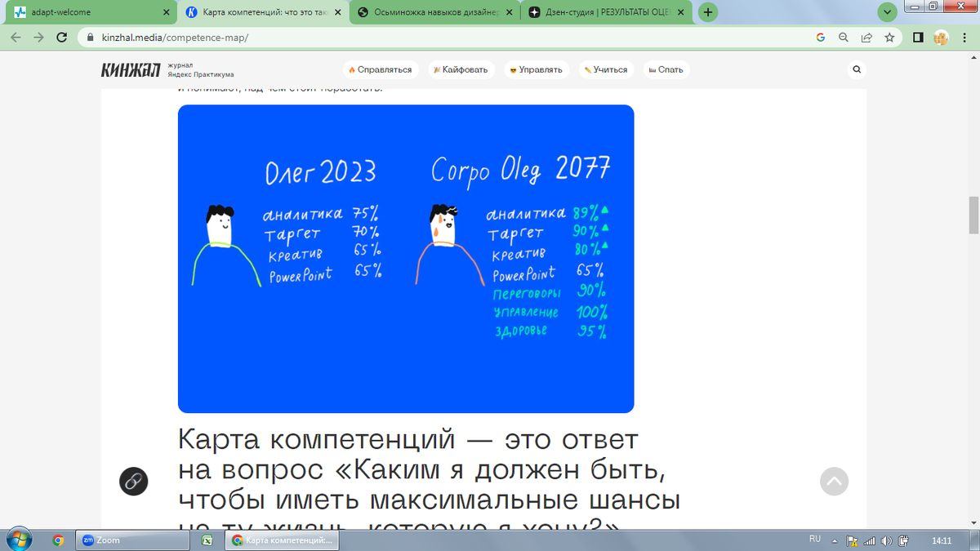
Task: Go back with the browser back arrow
Action: click(16, 38)
